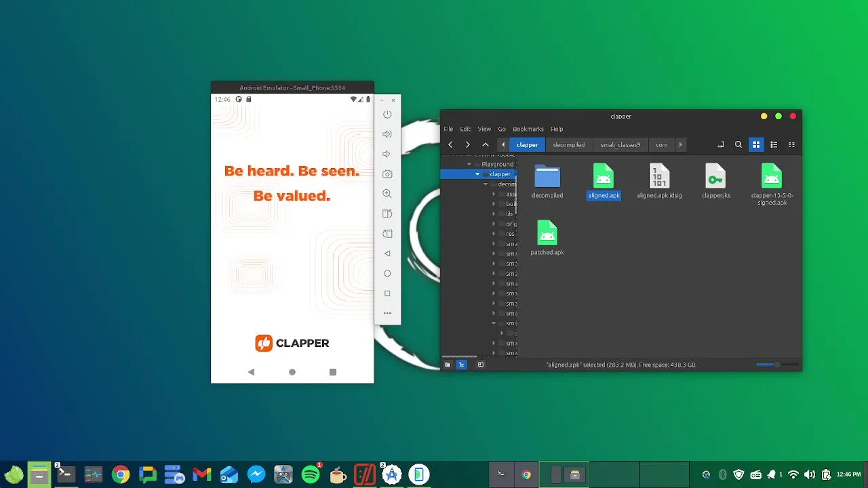868x488 pixels.
Task: Collapse the Playground tree node
Action: point(469,164)
